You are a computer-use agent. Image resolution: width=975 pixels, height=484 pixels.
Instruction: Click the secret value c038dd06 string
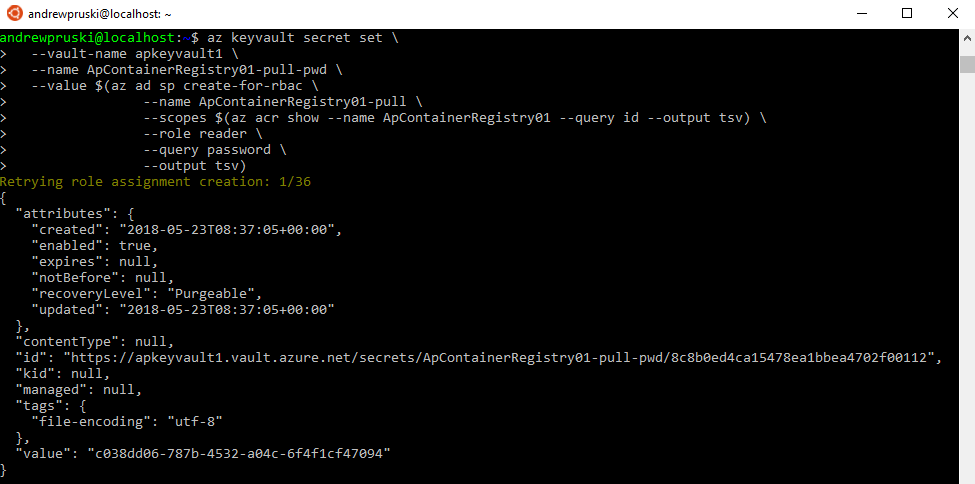[x=237, y=453]
